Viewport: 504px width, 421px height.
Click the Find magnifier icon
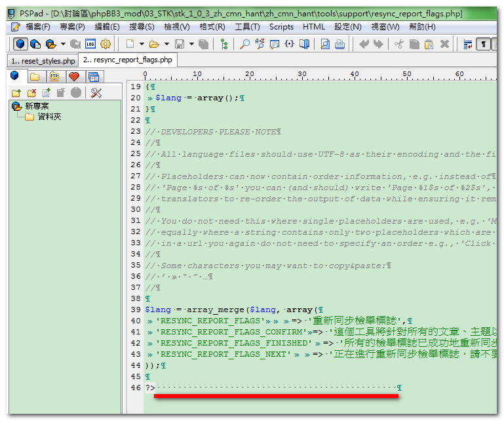tap(244, 44)
